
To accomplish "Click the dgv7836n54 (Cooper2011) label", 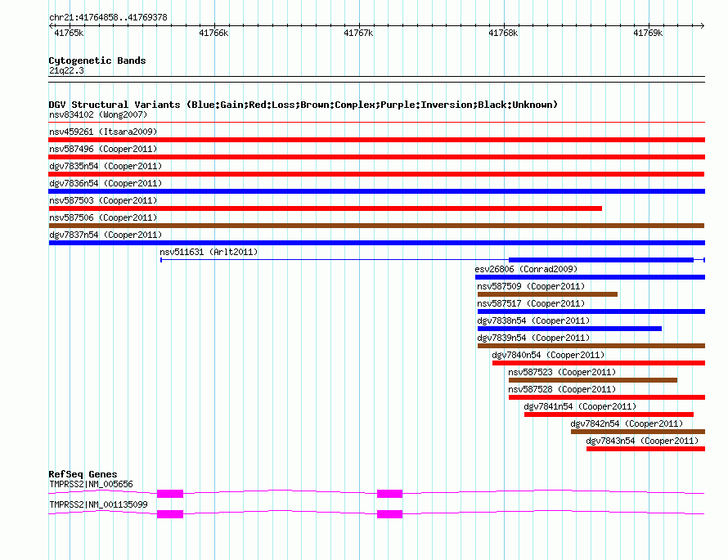I will [106, 183].
